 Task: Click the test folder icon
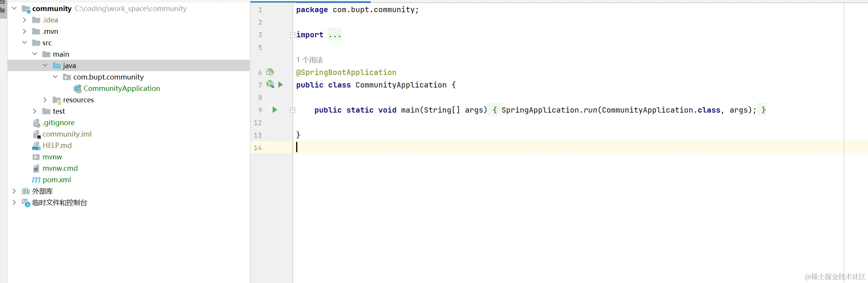click(46, 111)
